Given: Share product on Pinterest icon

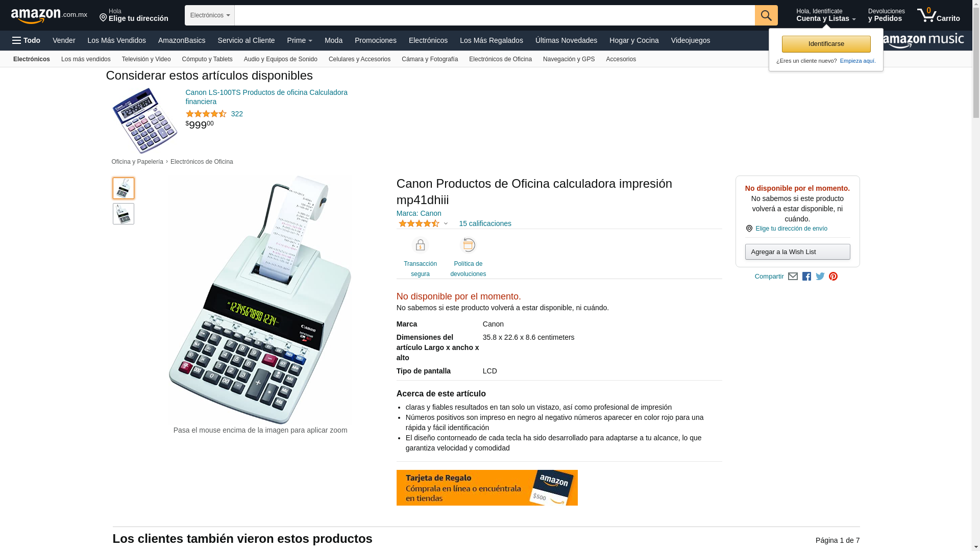Looking at the screenshot, I should [x=834, y=277].
